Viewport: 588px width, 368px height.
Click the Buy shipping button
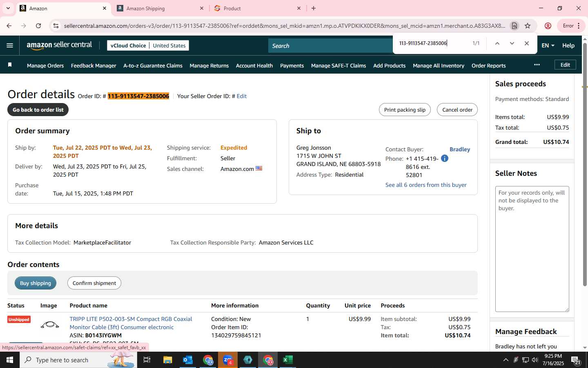click(36, 283)
